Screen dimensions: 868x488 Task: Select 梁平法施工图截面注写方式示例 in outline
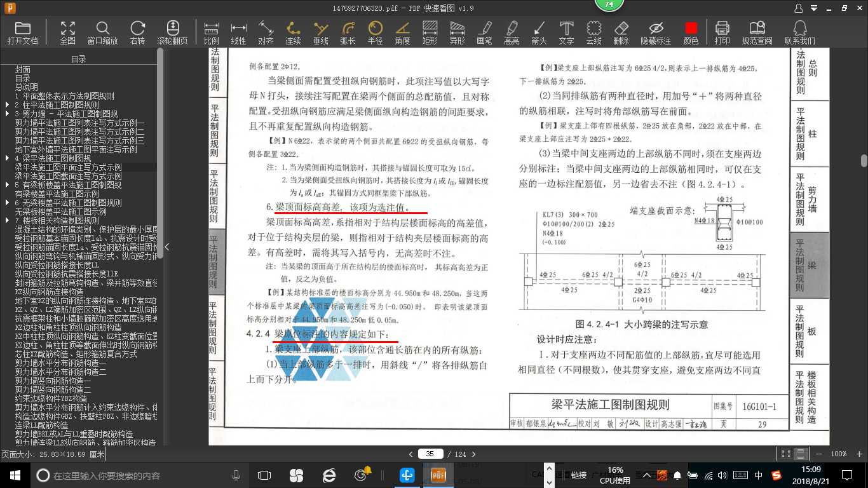coord(68,176)
